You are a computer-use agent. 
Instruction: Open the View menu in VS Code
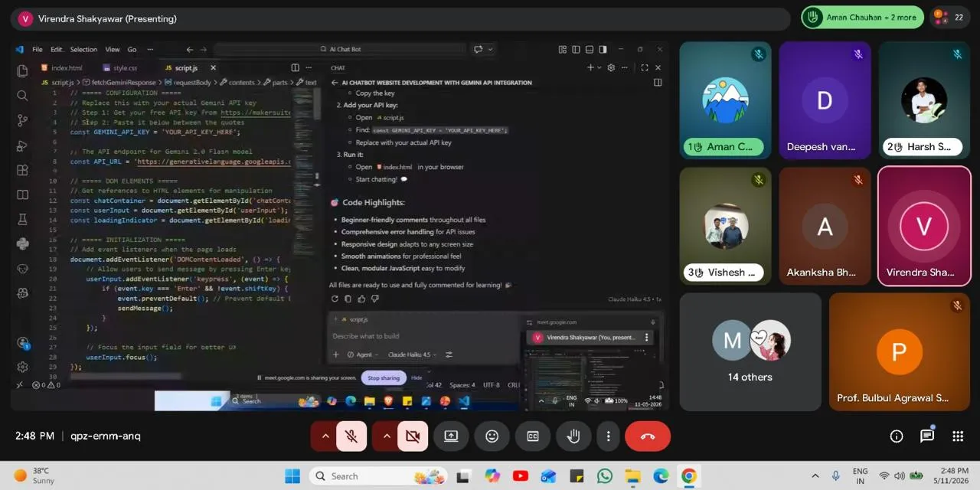[112, 49]
